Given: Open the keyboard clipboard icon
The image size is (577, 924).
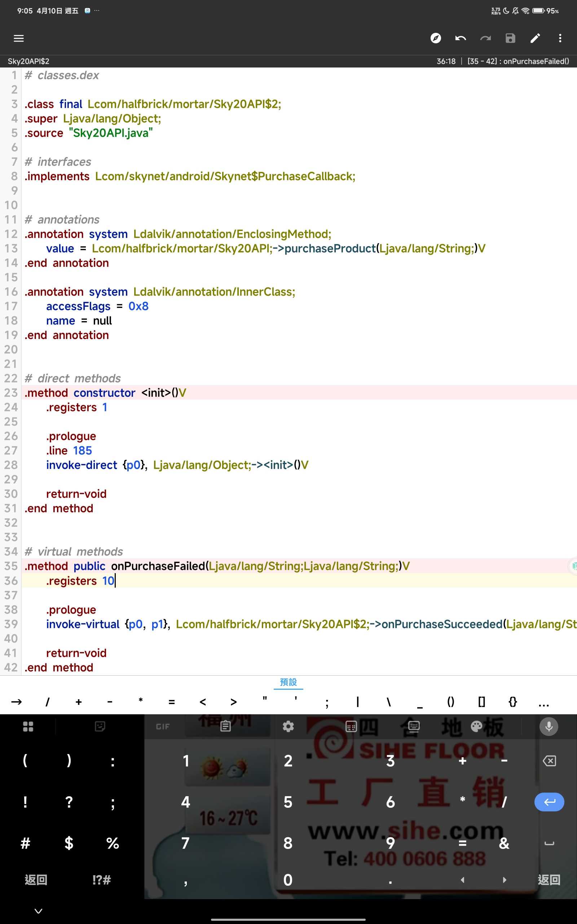Looking at the screenshot, I should [x=225, y=726].
